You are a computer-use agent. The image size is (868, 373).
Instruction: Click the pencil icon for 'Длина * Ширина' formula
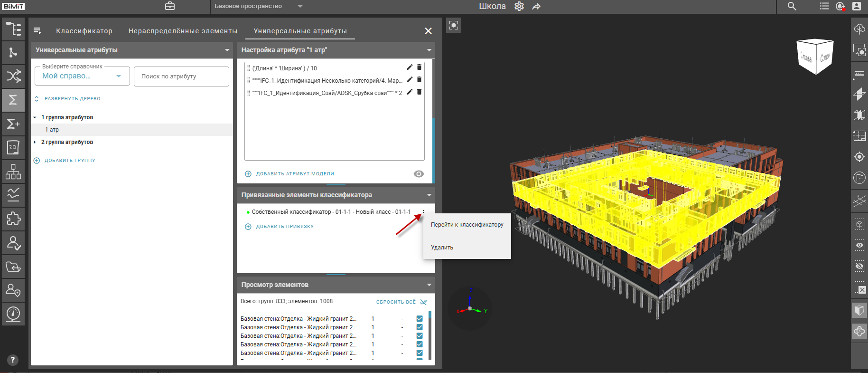click(410, 67)
